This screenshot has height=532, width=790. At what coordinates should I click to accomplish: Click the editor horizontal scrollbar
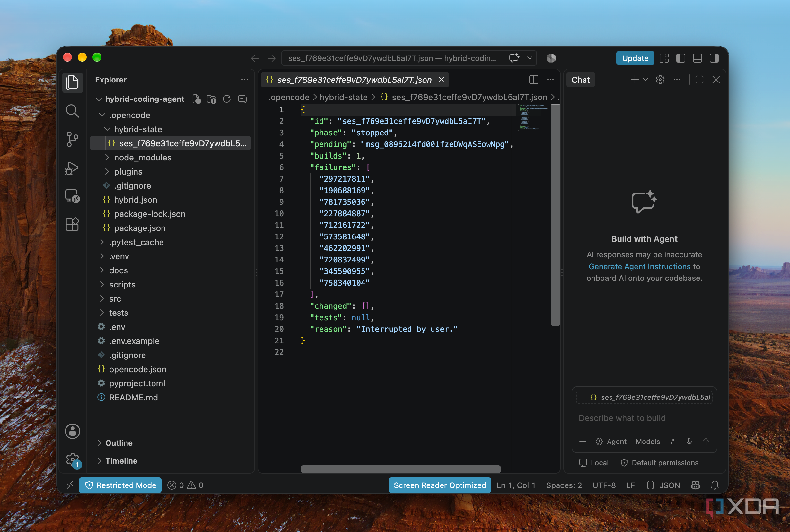[x=400, y=469]
